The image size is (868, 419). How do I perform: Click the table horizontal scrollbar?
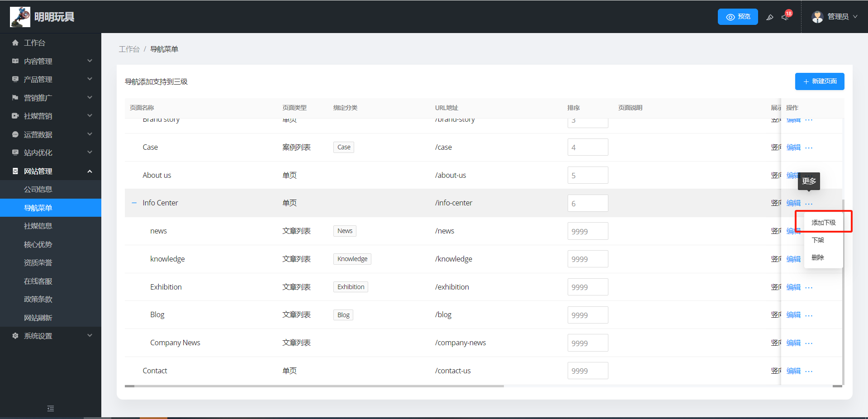[314, 386]
